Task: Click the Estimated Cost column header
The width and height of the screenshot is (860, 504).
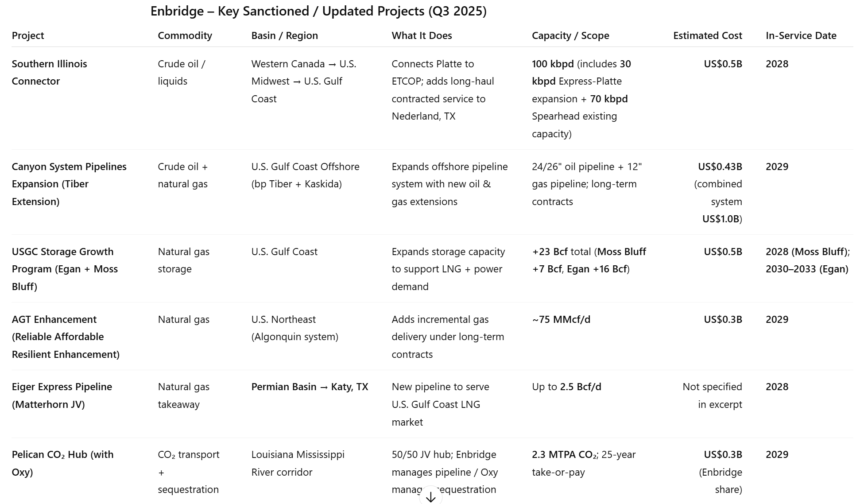Action: 707,35
